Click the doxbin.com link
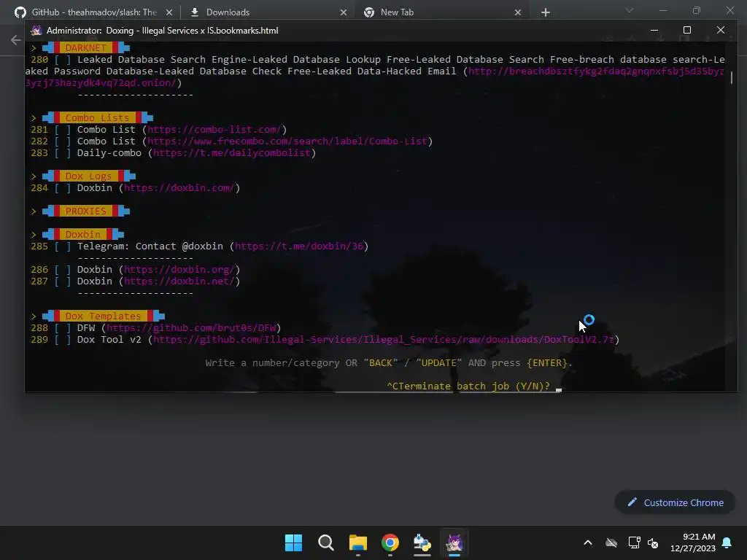Viewport: 747px width, 560px height. tap(179, 187)
